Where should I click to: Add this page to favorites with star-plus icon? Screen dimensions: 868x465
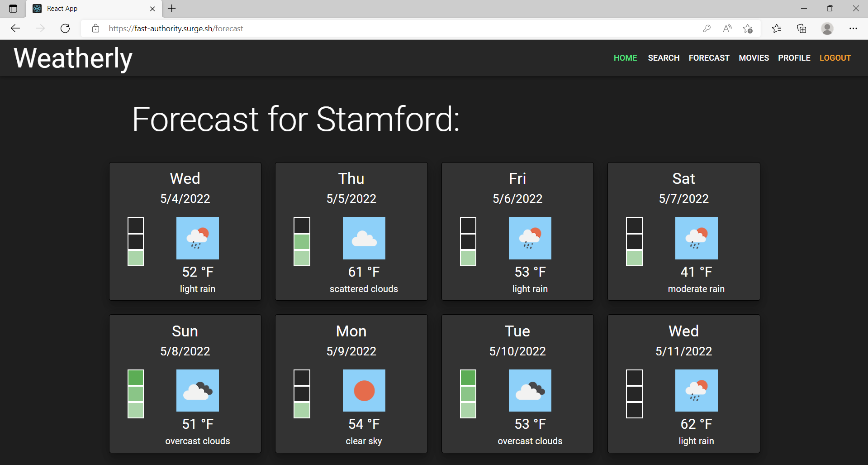click(748, 29)
